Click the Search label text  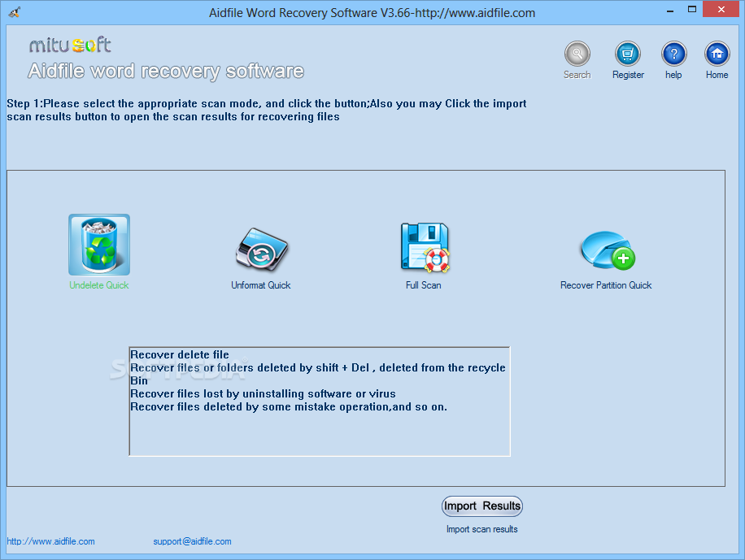point(577,75)
